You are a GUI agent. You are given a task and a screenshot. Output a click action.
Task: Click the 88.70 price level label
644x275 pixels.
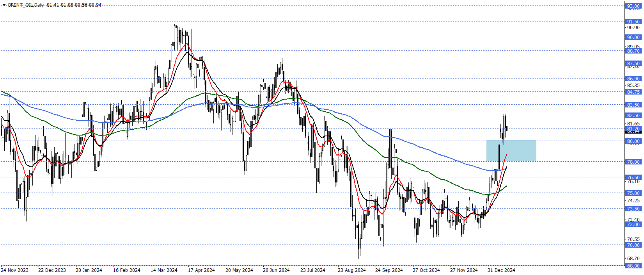tap(633, 51)
